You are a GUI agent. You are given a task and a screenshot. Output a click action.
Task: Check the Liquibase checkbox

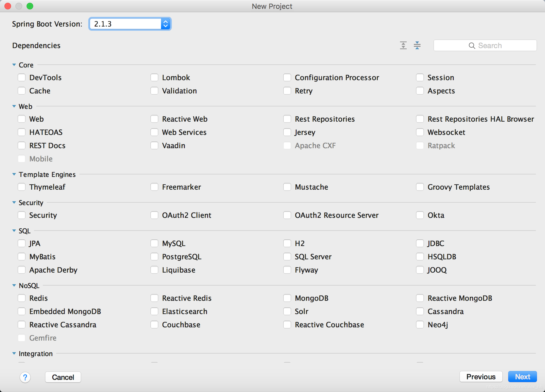coord(154,270)
